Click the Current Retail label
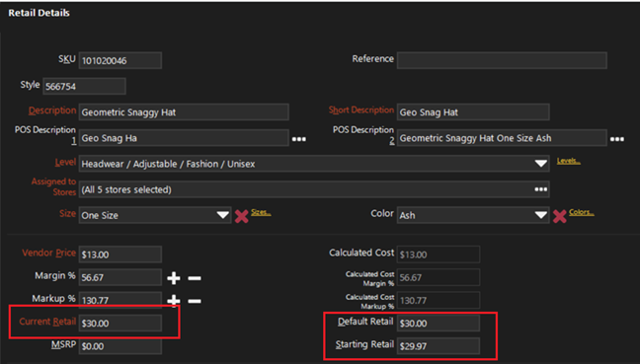The height and width of the screenshot is (364, 640). pos(47,322)
